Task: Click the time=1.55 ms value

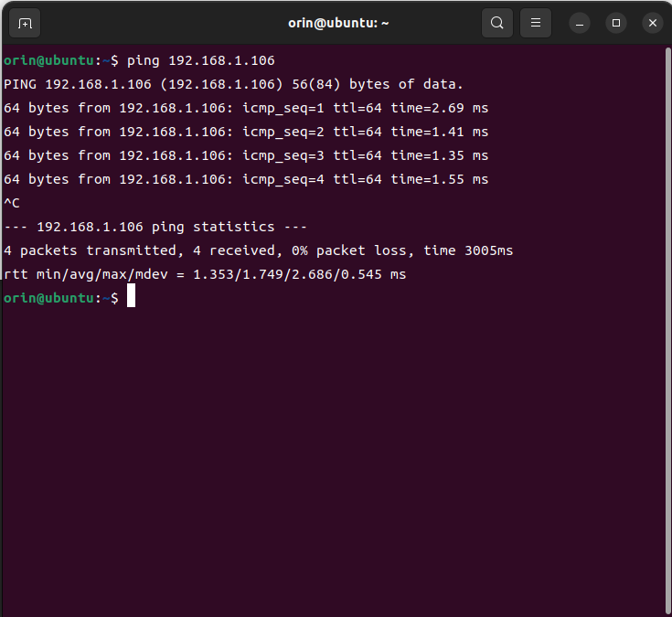Action: 439,179
